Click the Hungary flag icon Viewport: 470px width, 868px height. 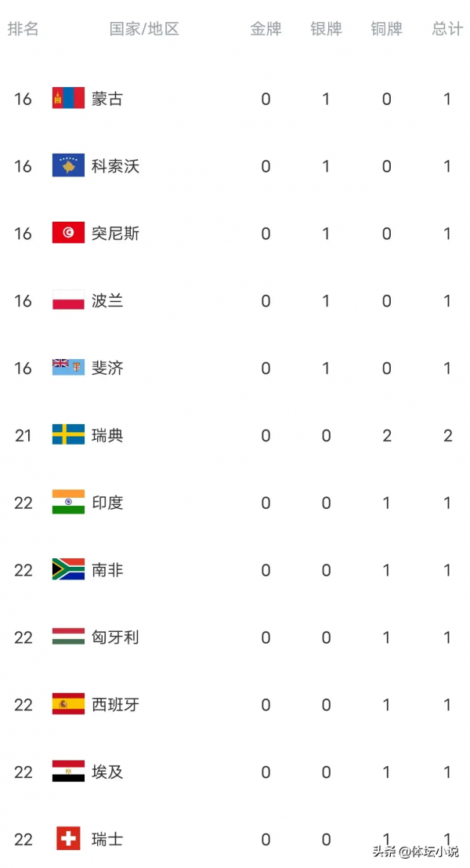pyautogui.click(x=68, y=637)
